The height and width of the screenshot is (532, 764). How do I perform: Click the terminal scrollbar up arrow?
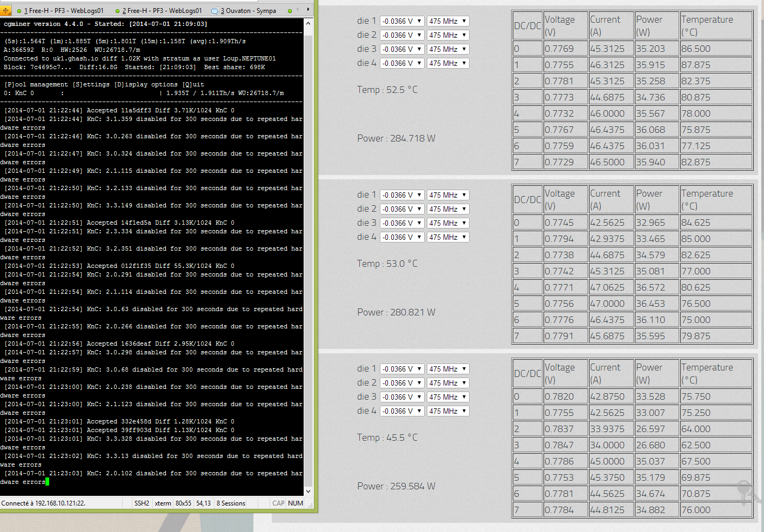coord(308,23)
